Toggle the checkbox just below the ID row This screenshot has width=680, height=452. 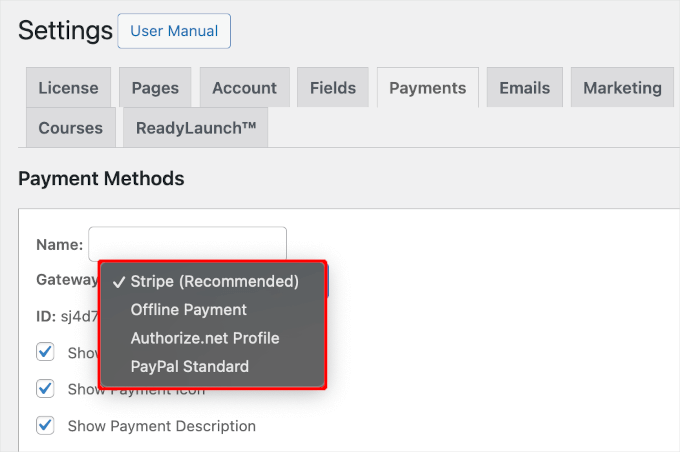click(x=45, y=352)
